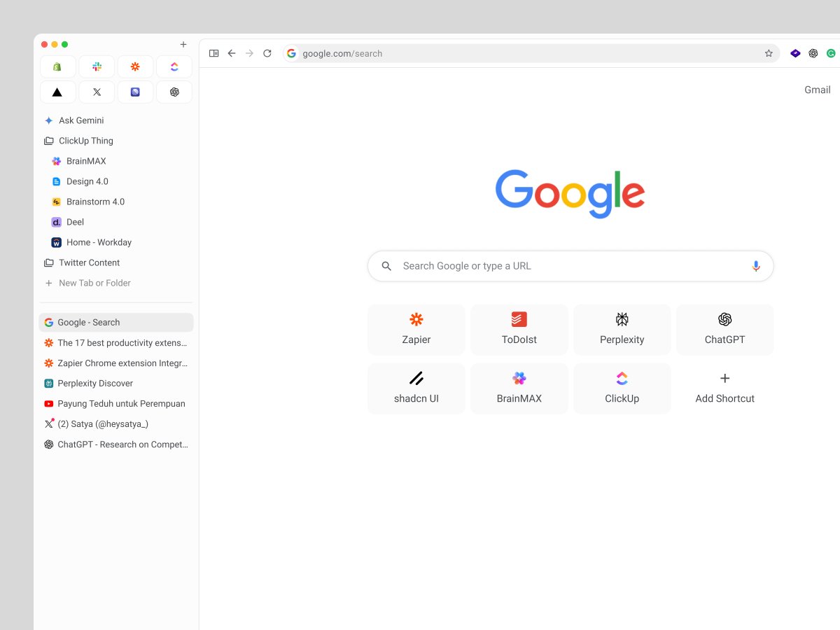Image resolution: width=840 pixels, height=630 pixels.
Task: Open the ChatGPT shortcut tile
Action: [725, 330]
